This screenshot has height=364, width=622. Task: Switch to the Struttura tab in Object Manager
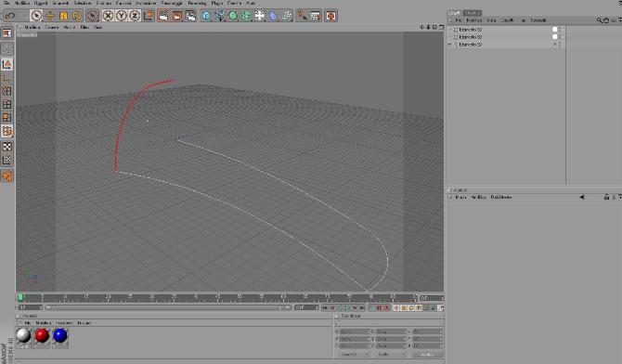(473, 13)
